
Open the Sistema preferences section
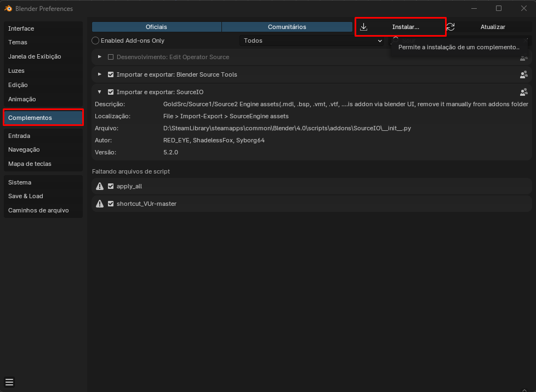point(43,182)
